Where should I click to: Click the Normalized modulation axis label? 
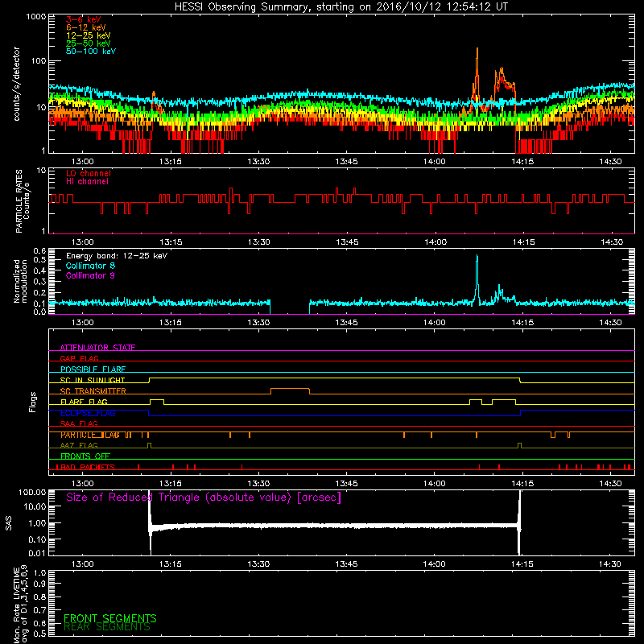coord(20,281)
